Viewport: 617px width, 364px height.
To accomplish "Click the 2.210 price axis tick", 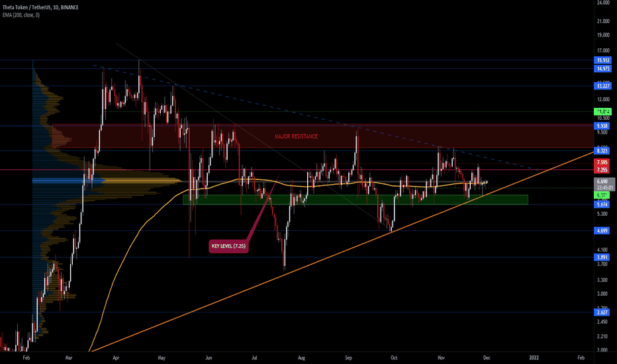I will click(602, 336).
